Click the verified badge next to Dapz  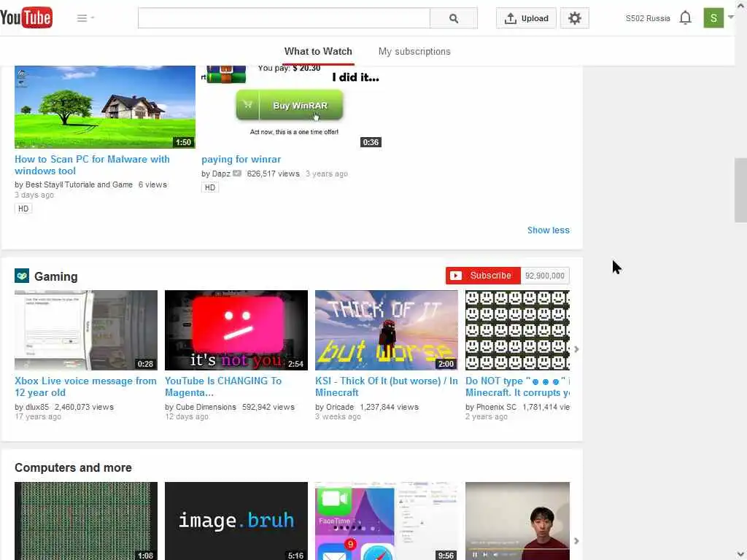[x=237, y=174]
